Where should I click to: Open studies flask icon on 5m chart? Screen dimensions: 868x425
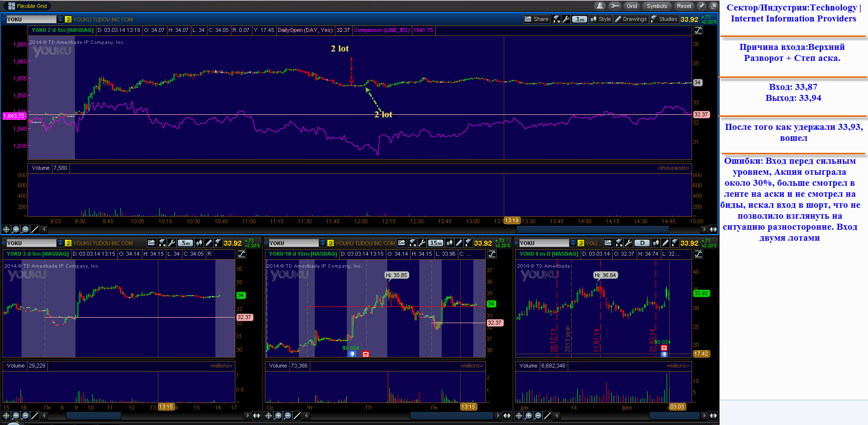click(x=218, y=243)
